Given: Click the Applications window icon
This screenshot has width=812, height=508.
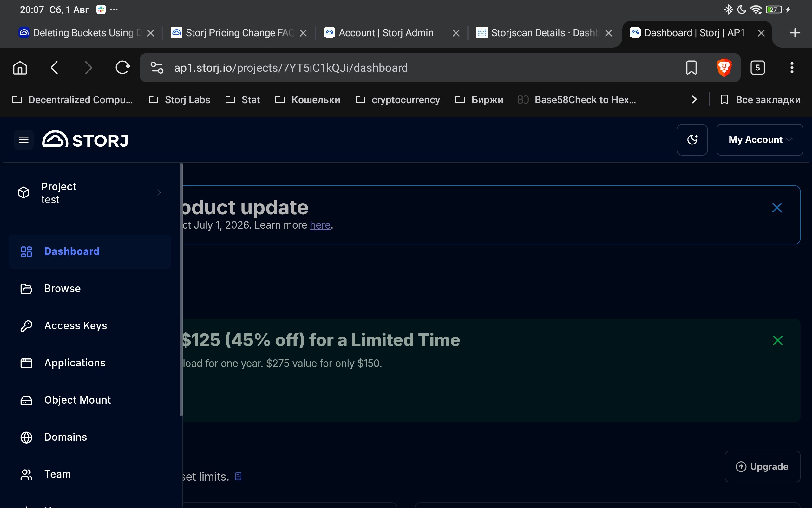Looking at the screenshot, I should (26, 363).
